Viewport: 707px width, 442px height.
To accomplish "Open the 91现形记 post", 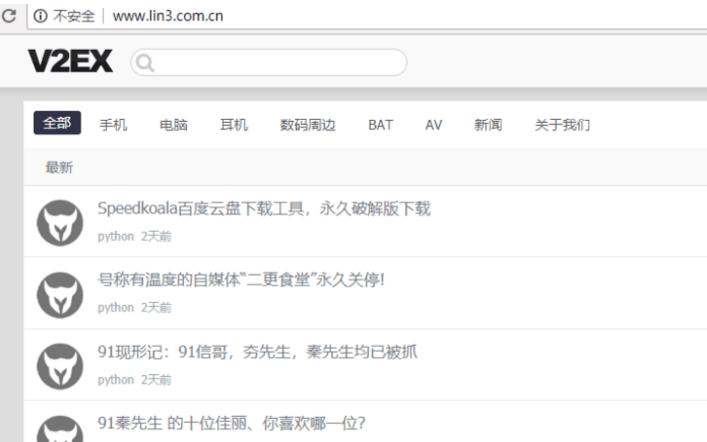I will pyautogui.click(x=257, y=352).
